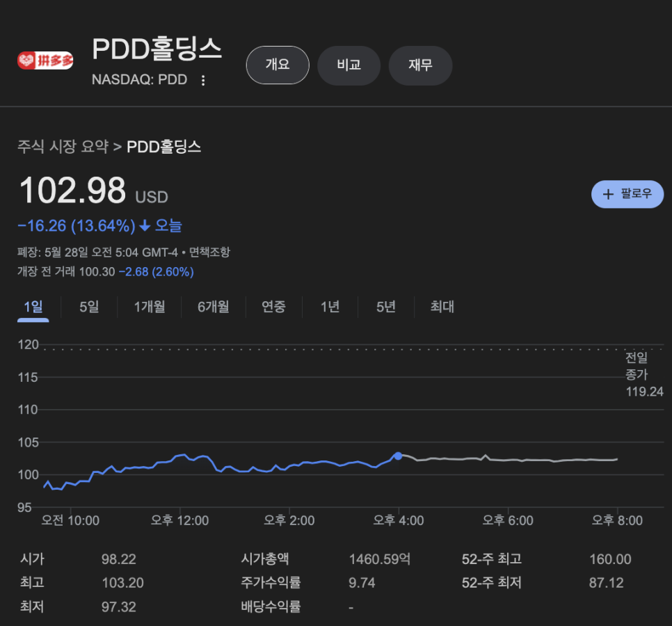Click the 최저 value 97.32
This screenshot has height=626, width=672.
tap(119, 607)
